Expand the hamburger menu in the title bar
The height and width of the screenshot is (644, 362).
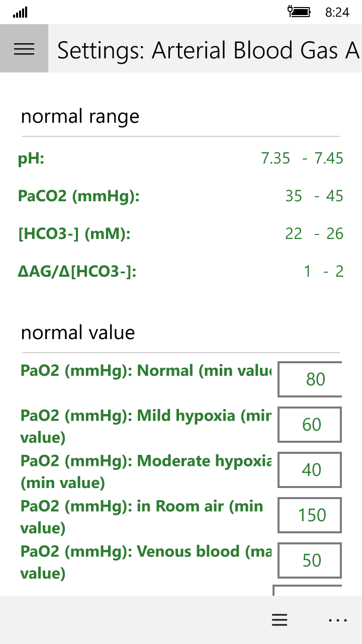tap(24, 49)
